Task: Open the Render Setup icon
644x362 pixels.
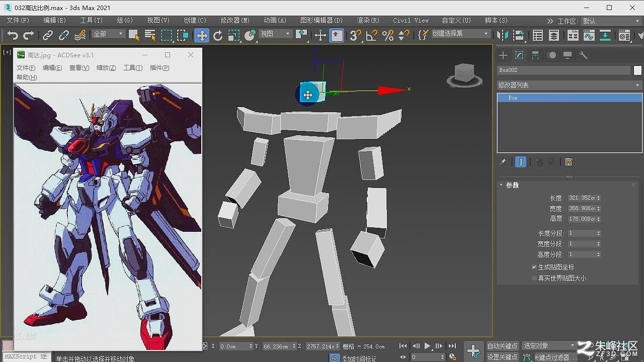Action: tap(624, 35)
